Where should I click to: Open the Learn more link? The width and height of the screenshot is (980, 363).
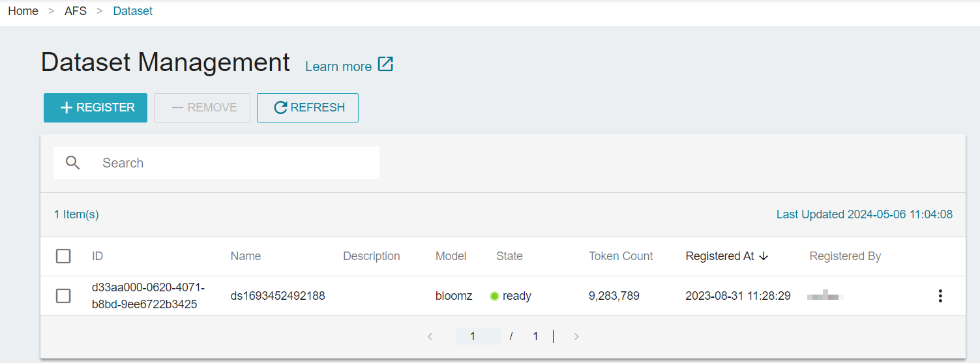point(338,66)
